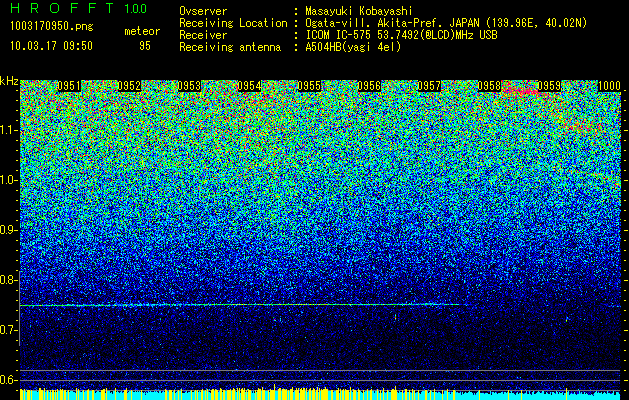Click the 0.6 kHz axis label
The image size is (629, 400).
9,380
